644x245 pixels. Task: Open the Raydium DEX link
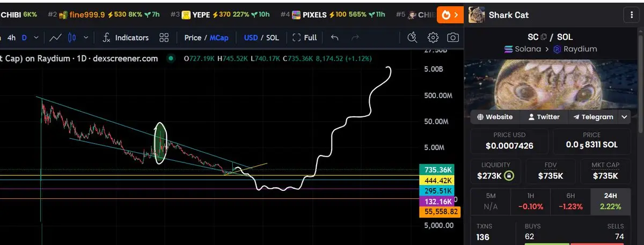575,49
